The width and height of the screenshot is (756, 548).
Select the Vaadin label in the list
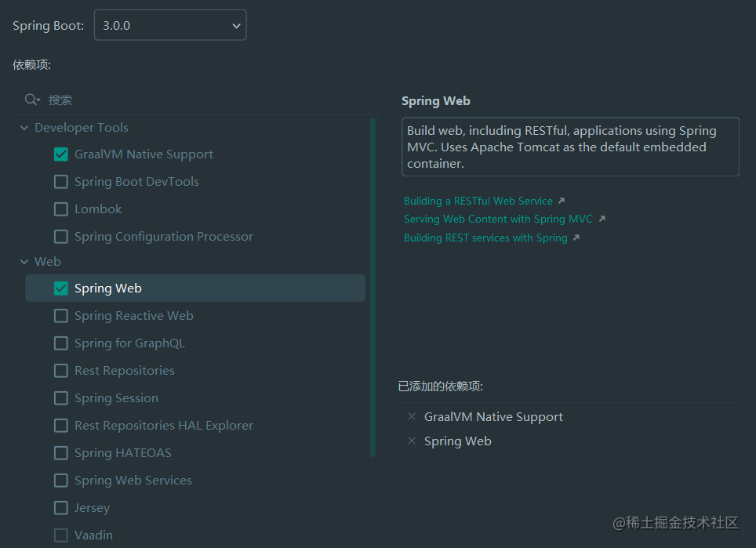coord(93,535)
